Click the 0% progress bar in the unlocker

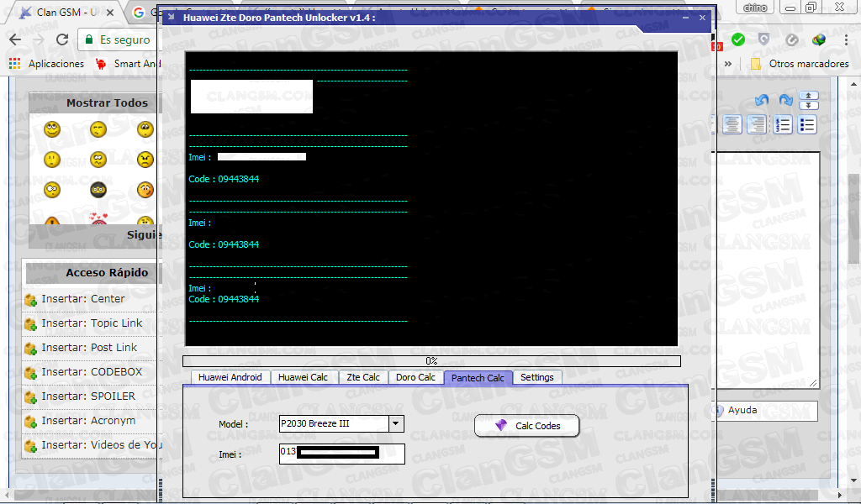click(x=431, y=361)
